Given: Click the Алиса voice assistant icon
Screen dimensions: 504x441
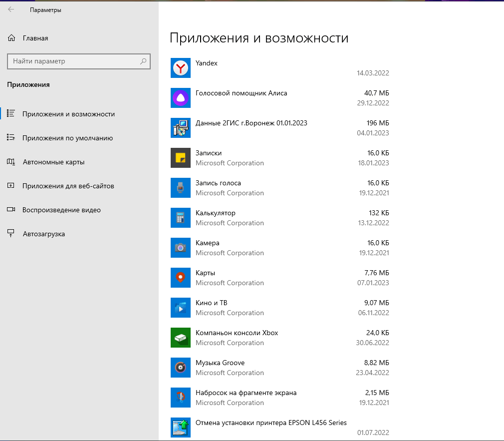Looking at the screenshot, I should [x=180, y=98].
